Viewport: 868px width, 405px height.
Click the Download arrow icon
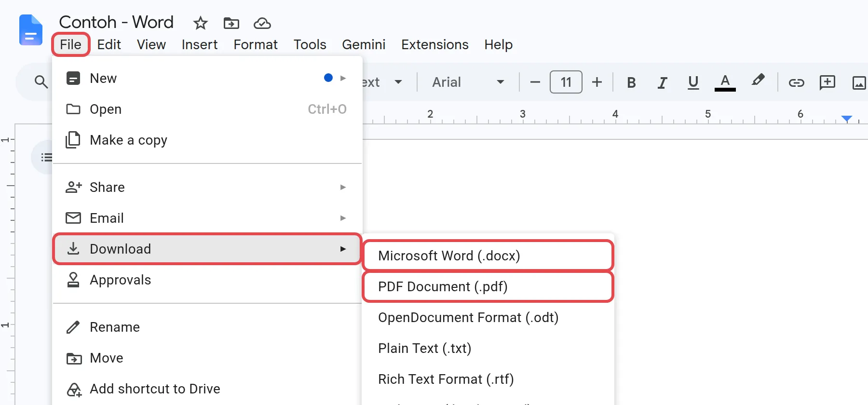click(73, 249)
